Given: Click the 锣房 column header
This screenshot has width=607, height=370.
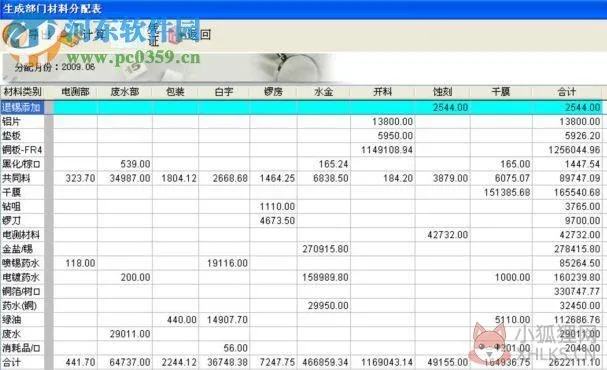Looking at the screenshot, I should click(x=273, y=92).
